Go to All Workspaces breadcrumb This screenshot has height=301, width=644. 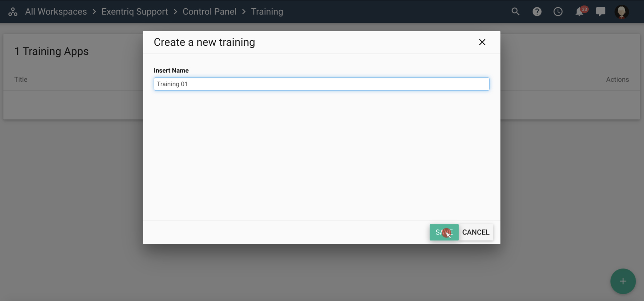pos(56,12)
